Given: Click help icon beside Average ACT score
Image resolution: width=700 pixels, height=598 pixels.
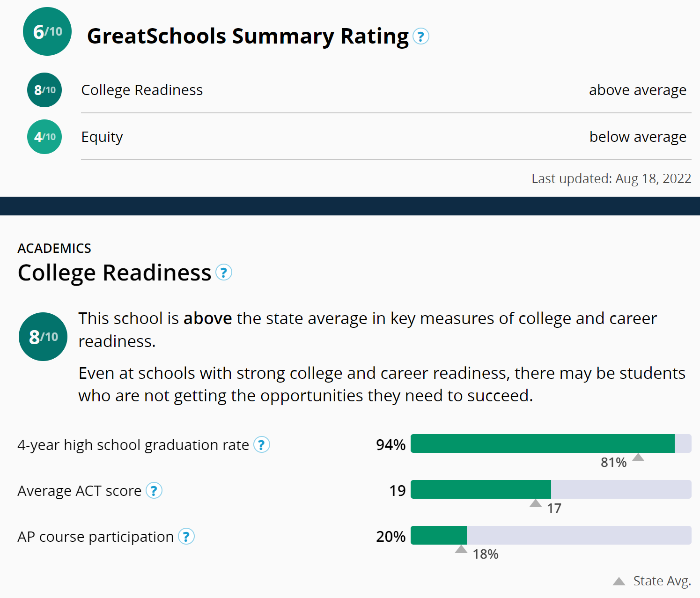Looking at the screenshot, I should coord(154,491).
